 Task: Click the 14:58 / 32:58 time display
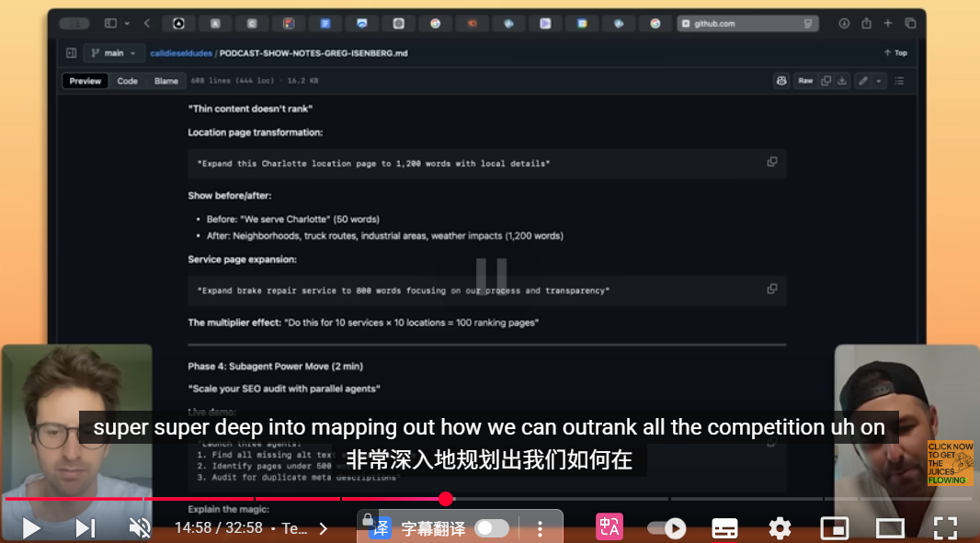218,528
